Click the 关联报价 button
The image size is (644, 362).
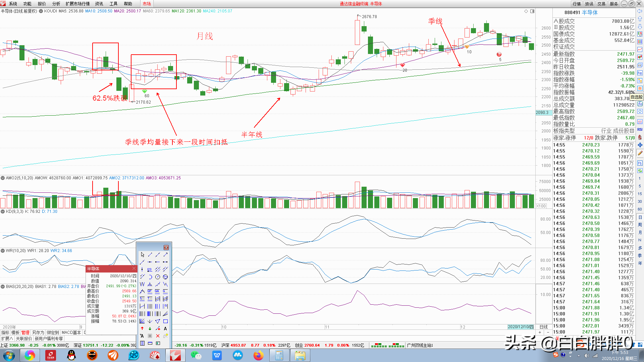pos(24,339)
